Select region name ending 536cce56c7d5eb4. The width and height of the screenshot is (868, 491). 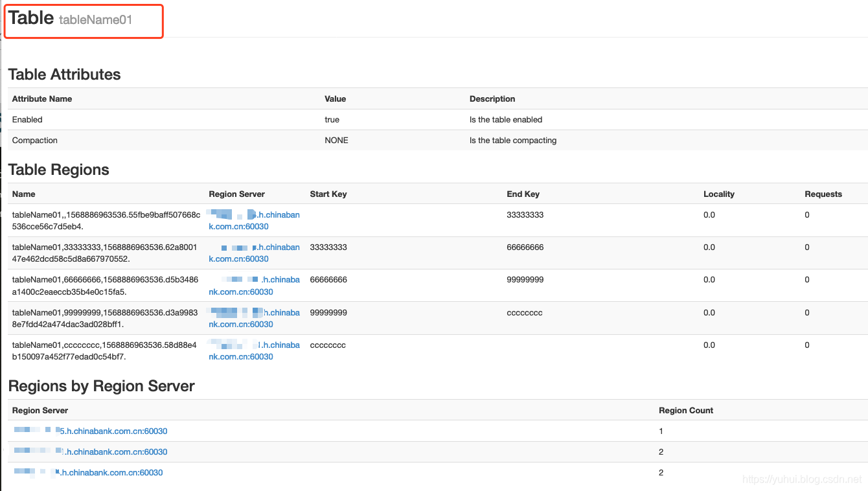[106, 221]
